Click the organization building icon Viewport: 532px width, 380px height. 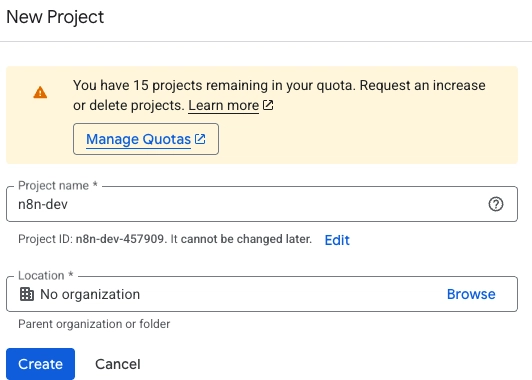click(27, 294)
